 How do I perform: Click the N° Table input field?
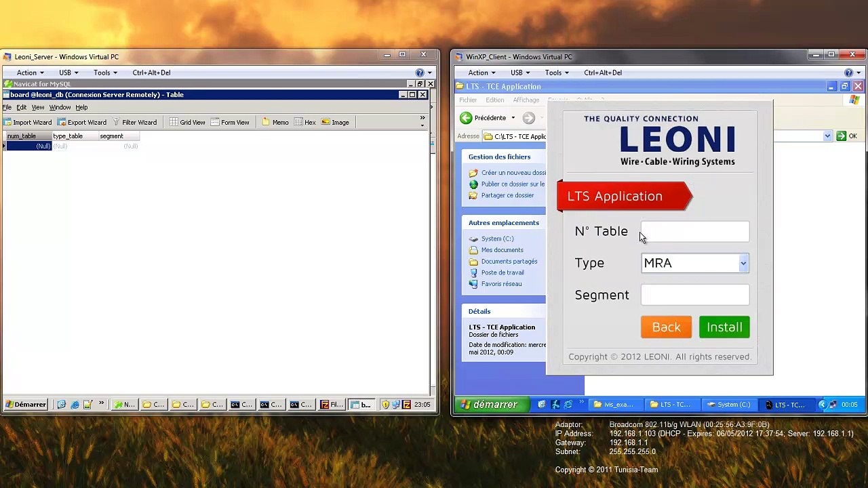click(695, 232)
